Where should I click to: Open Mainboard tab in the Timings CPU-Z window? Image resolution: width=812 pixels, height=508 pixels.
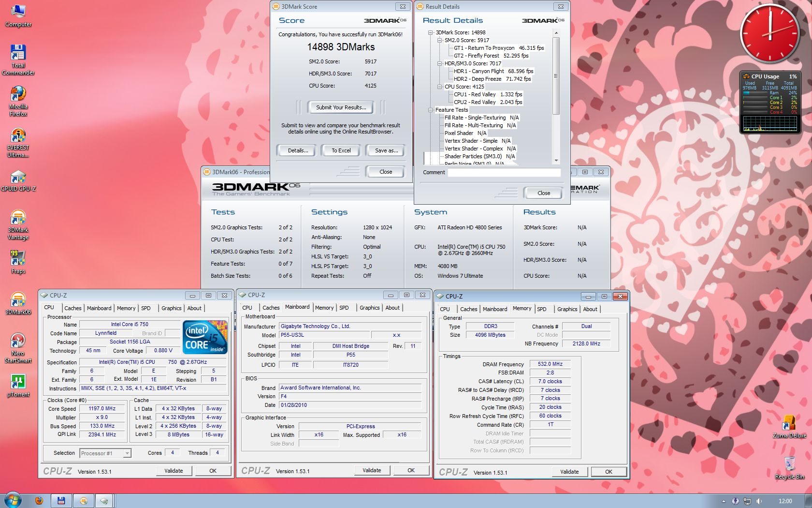[x=495, y=309]
